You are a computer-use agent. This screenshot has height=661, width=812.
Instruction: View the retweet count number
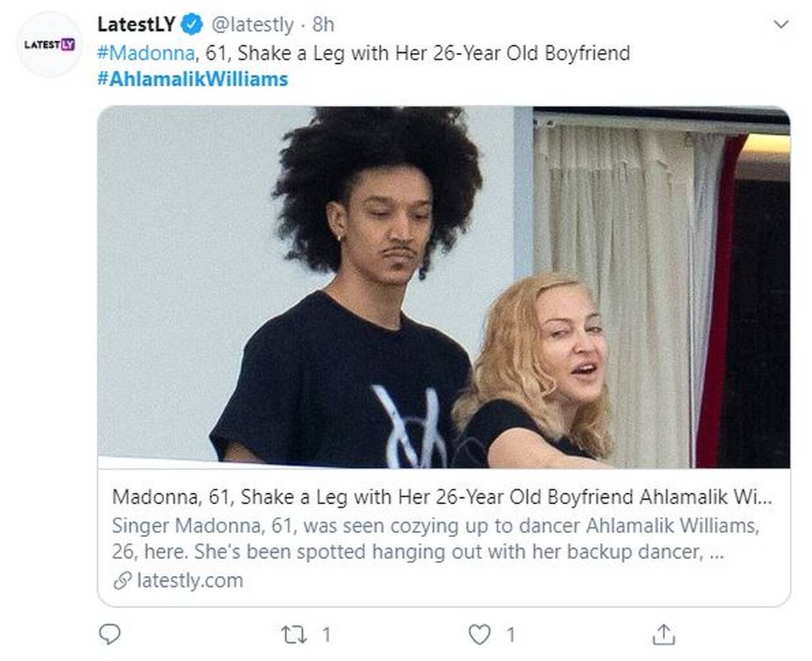pyautogui.click(x=327, y=635)
